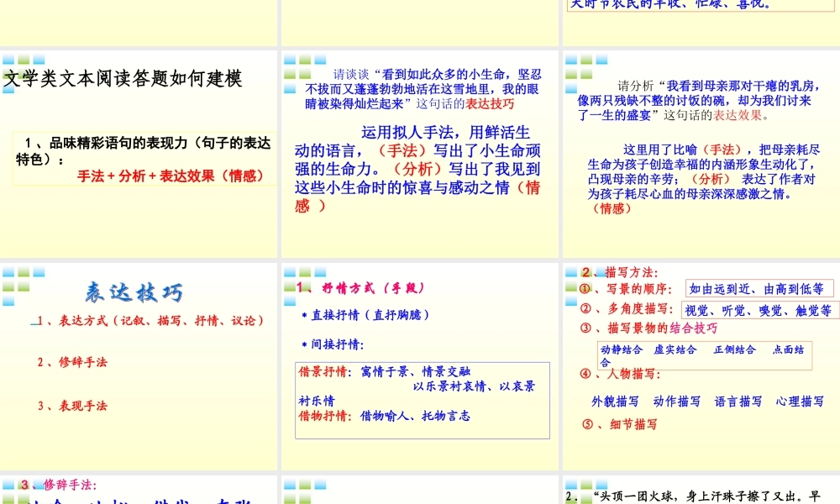The width and height of the screenshot is (840, 504).
Task: Open the slide analyzing 母亲那对干瘪的乳房 sentence
Action: point(701,154)
